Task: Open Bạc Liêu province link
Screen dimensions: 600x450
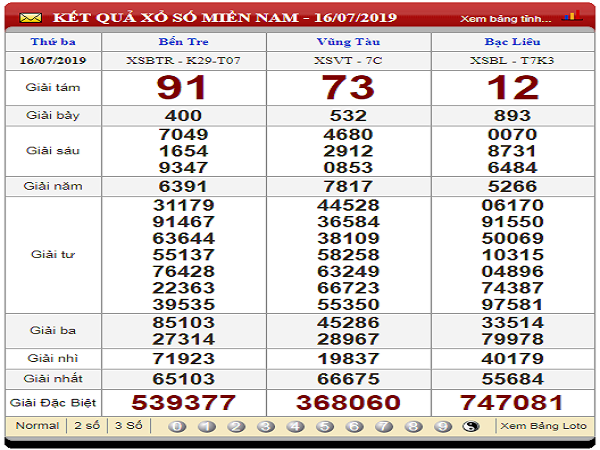Action: (513, 41)
